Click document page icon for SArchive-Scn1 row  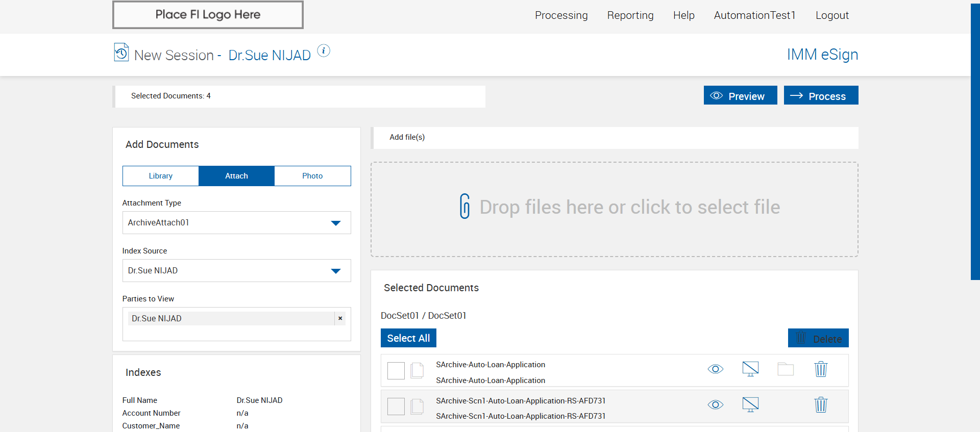[x=418, y=406]
